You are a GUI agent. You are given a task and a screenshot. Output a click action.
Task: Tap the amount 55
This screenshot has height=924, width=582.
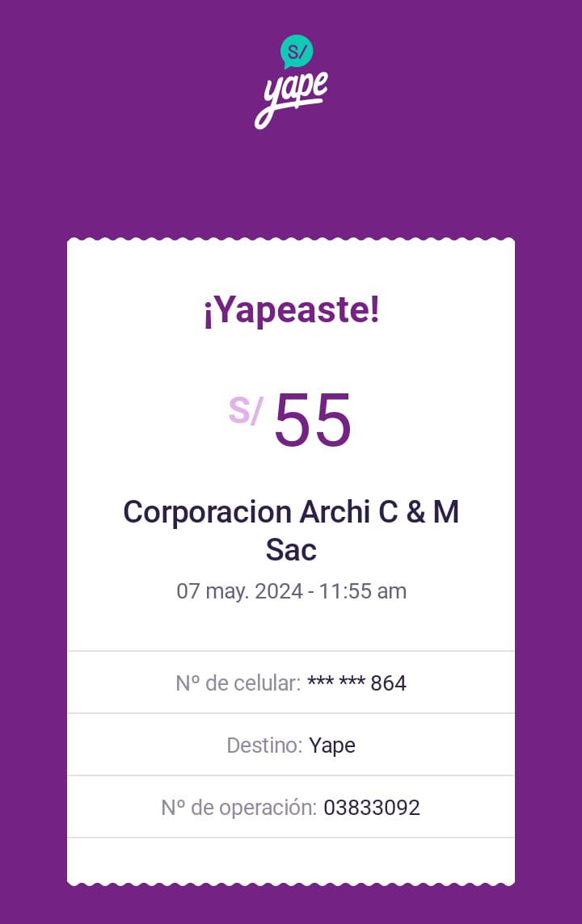[313, 421]
